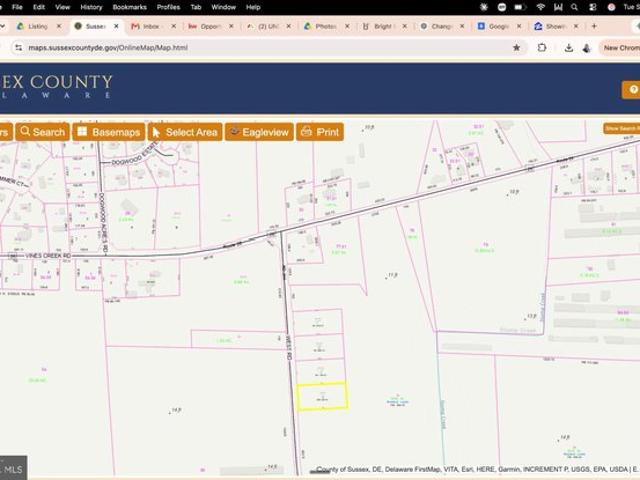Screen dimensions: 640x480
Task: Open the Tab menu
Action: [196, 7]
